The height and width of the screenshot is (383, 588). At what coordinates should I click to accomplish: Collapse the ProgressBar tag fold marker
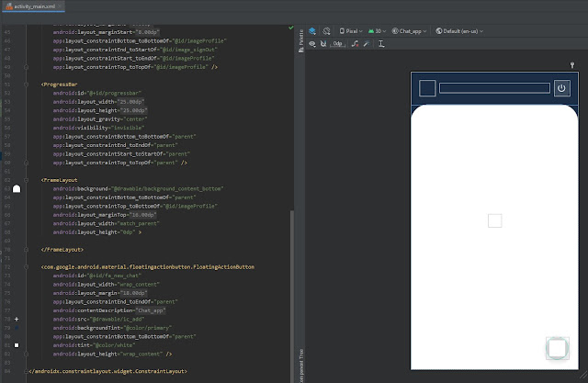click(27, 83)
